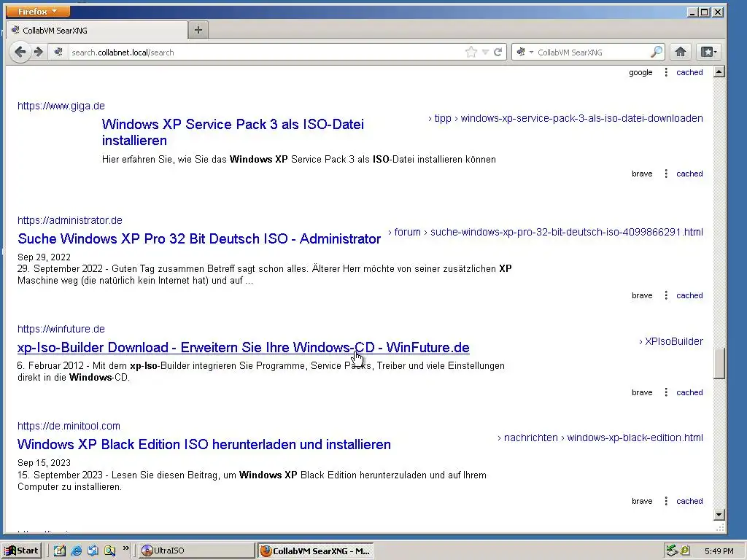This screenshot has width=747, height=560.
Task: Click scrollbar up arrow
Action: (719, 72)
